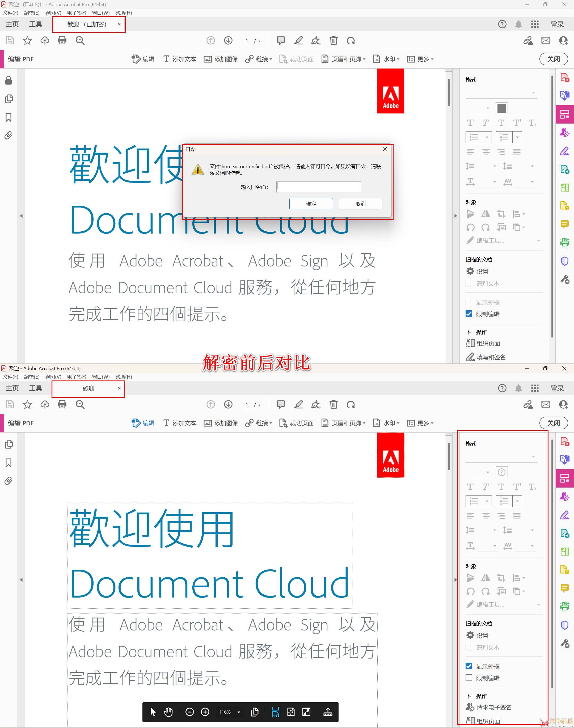Toggle 显示外框 checkbox in top window

[469, 302]
